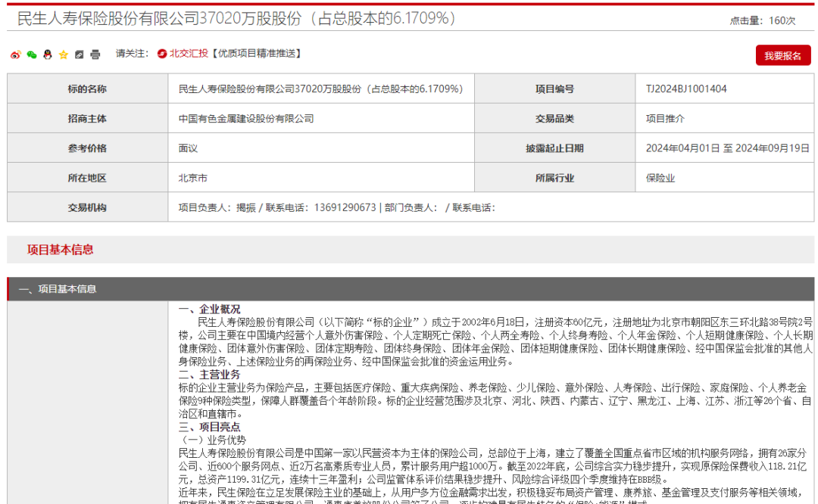The image size is (818, 504).
Task: Add this project to favorites via star icon
Action: pos(63,54)
